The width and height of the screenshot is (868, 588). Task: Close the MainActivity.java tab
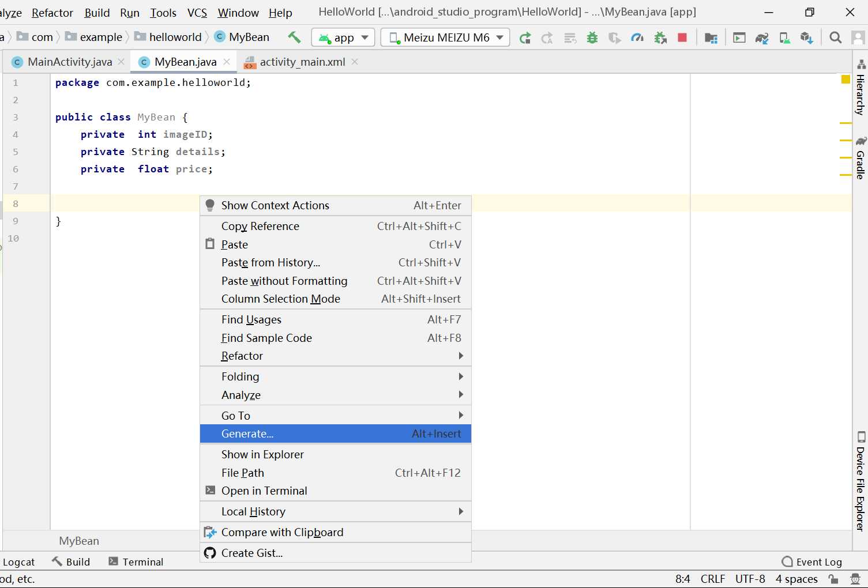point(121,62)
